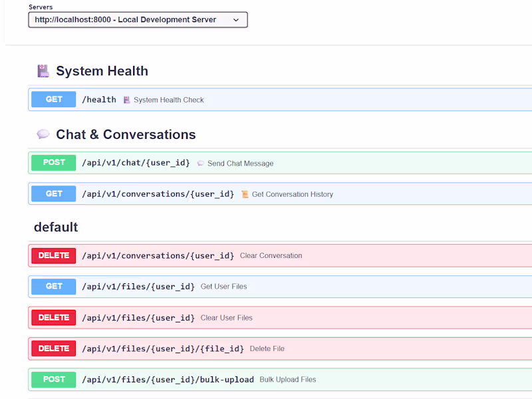Click the /api/v1/conversations/{user_id} path under default
Image resolution: width=532 pixels, height=399 pixels.
tap(158, 255)
